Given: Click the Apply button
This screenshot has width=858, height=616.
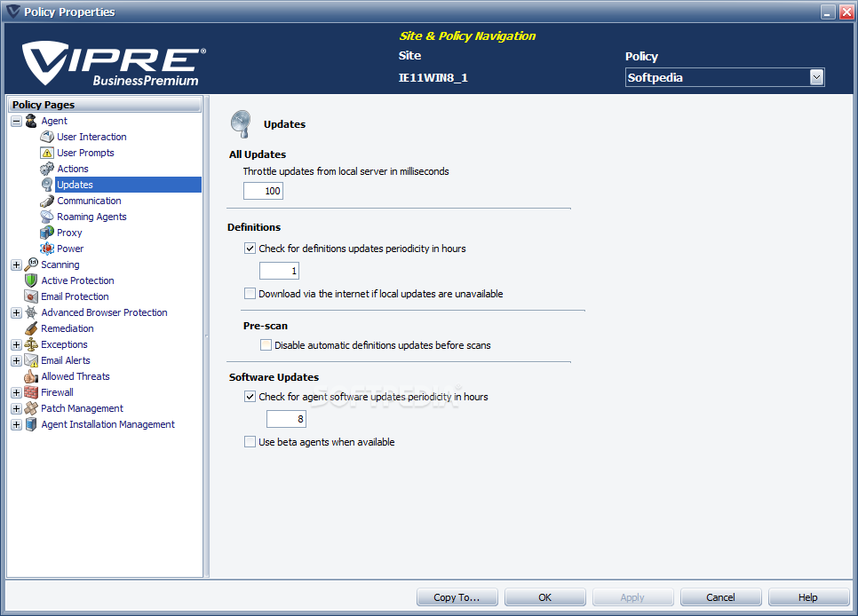Looking at the screenshot, I should (632, 597).
